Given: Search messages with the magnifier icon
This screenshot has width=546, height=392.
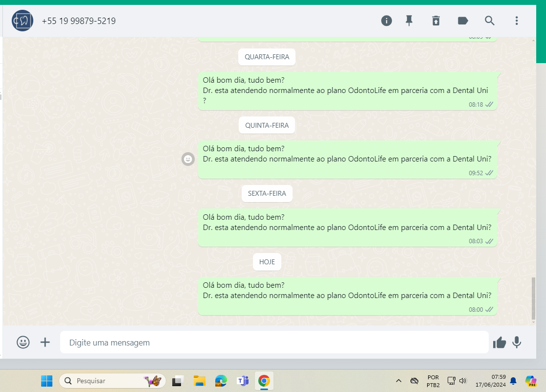Looking at the screenshot, I should coord(490,21).
